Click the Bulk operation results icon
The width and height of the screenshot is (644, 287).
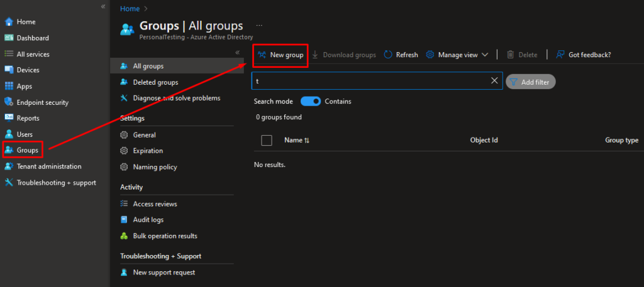pyautogui.click(x=124, y=236)
